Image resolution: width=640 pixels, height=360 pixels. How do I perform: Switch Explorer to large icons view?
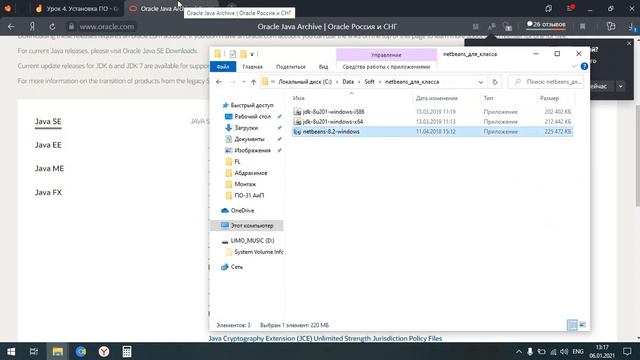coord(582,325)
